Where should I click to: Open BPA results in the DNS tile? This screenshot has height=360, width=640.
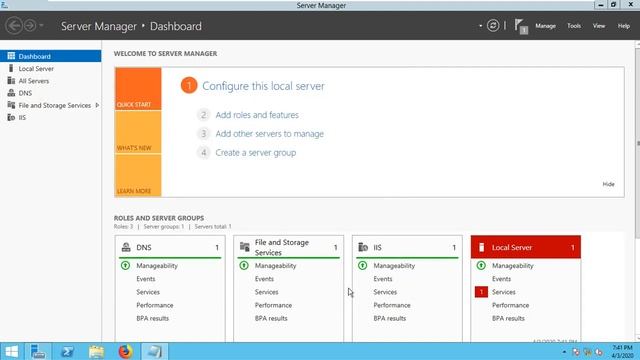[152, 318]
